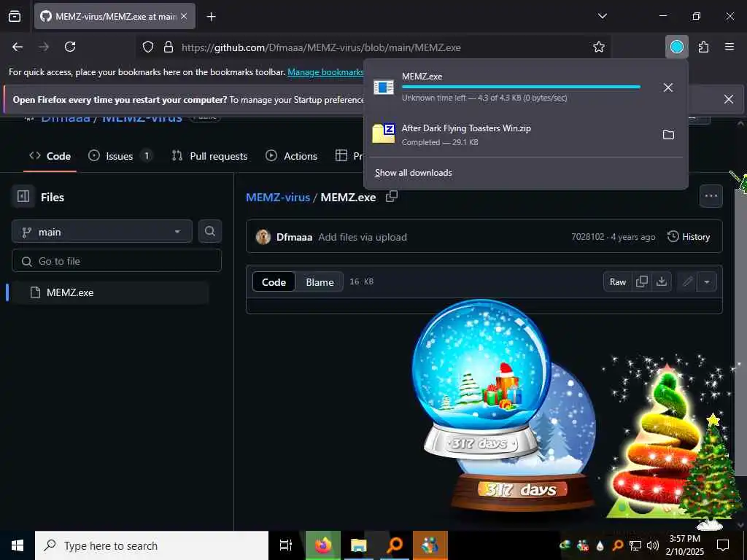Dismiss the Open Firefox startup notification

729,99
